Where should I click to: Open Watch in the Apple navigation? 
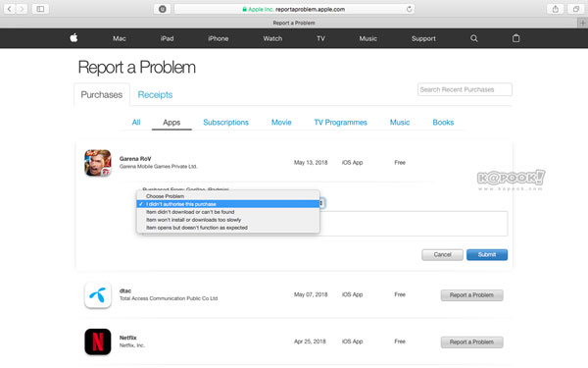pyautogui.click(x=272, y=38)
